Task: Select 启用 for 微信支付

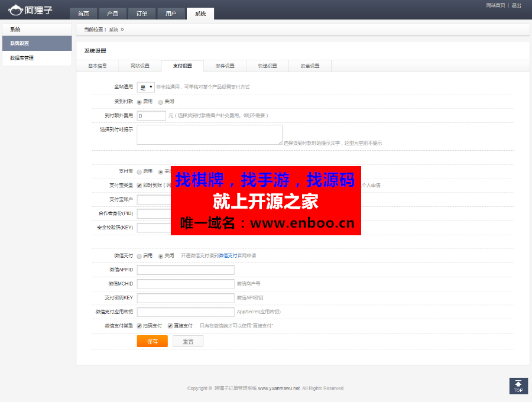Action: click(140, 256)
